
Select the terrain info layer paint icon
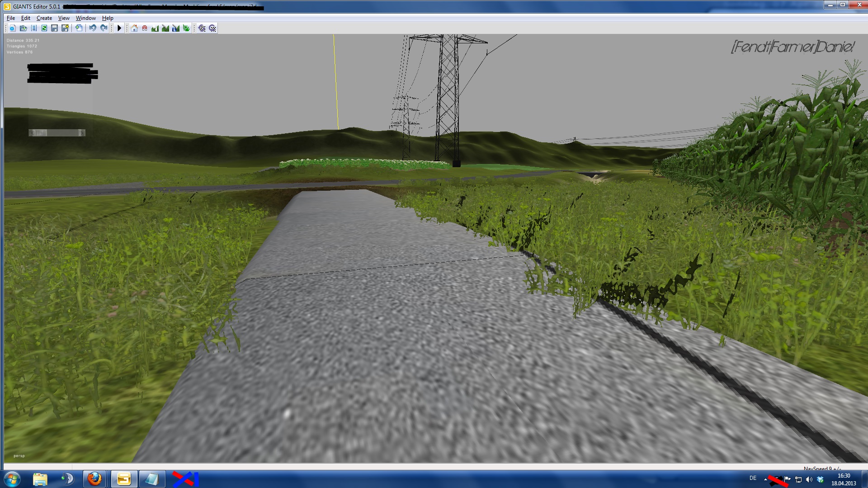pyautogui.click(x=176, y=28)
